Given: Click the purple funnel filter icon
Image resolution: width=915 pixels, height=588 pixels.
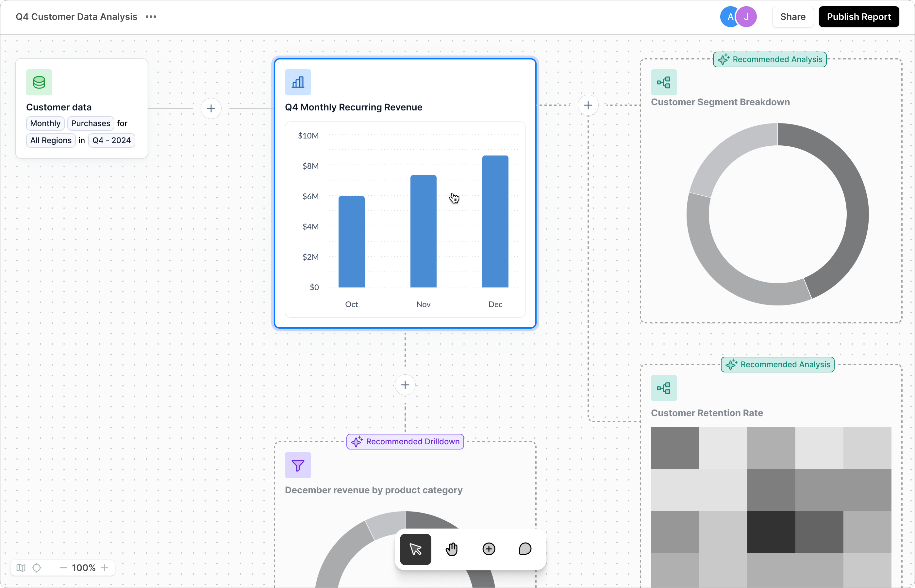Looking at the screenshot, I should click(298, 465).
